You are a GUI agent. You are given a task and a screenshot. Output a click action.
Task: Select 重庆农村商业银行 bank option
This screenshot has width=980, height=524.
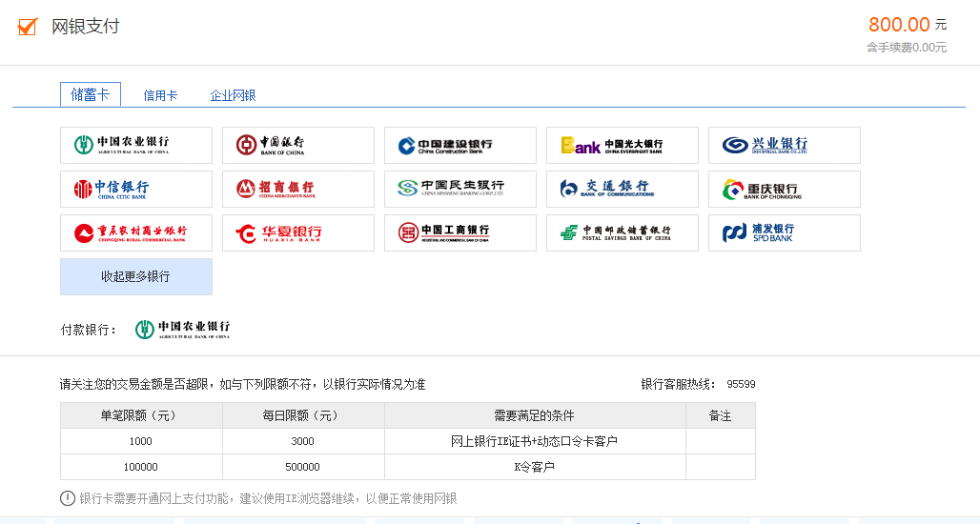point(136,233)
